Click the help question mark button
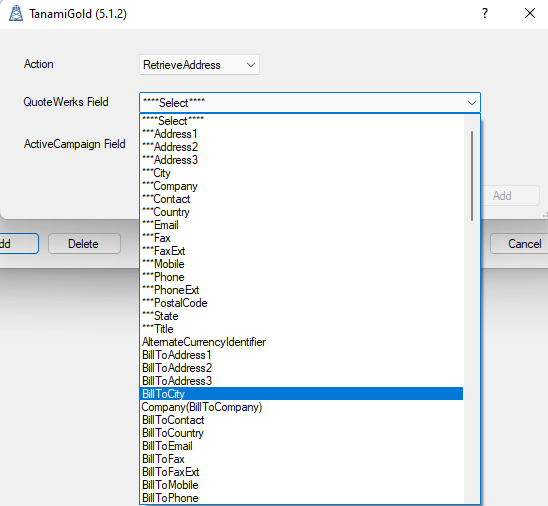 (x=485, y=13)
